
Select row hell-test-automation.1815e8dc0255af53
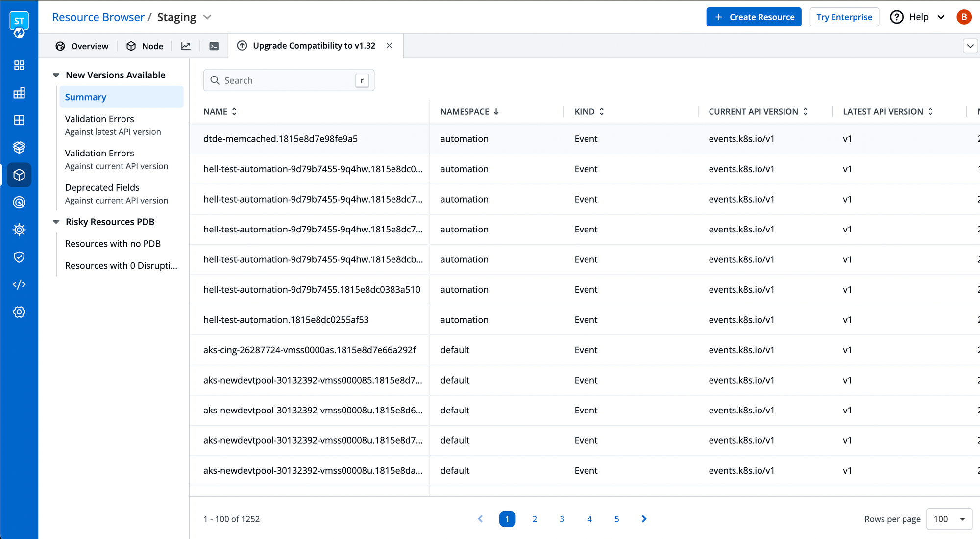(x=585, y=320)
